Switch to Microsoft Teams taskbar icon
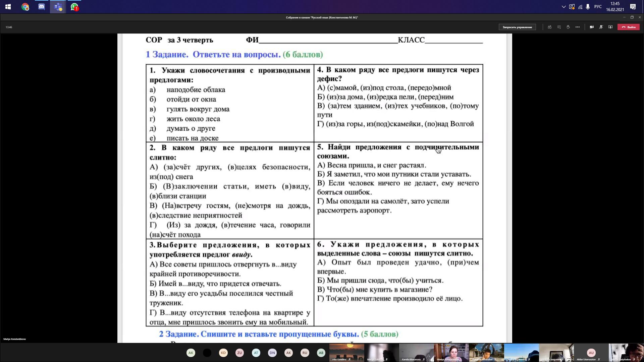 click(58, 7)
